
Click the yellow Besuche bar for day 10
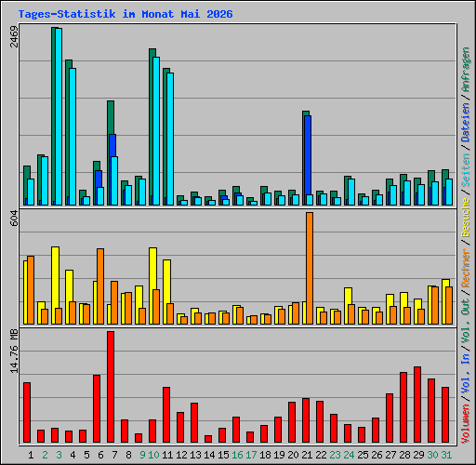[152, 286]
